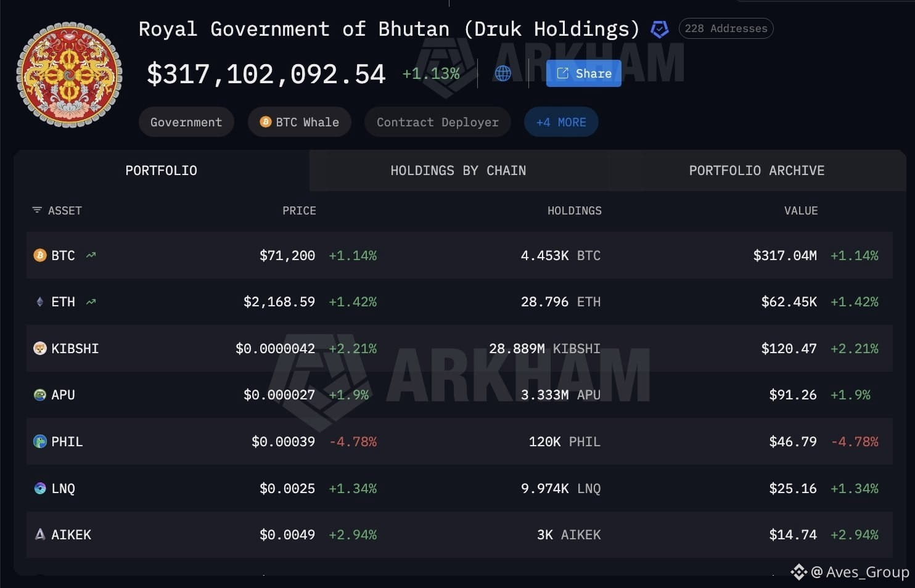Open the 228 Addresses list
This screenshot has width=915, height=588.
(x=726, y=28)
